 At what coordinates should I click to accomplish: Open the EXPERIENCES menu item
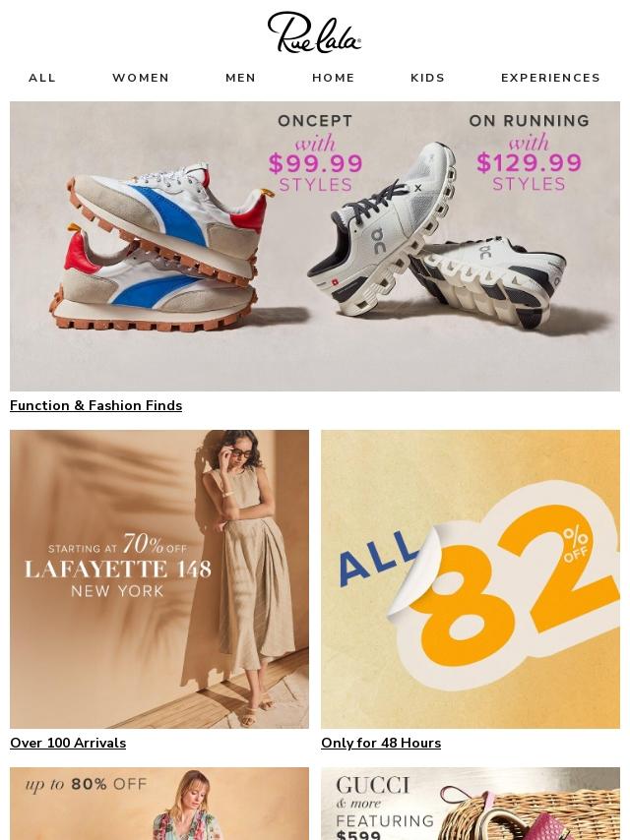point(550,78)
